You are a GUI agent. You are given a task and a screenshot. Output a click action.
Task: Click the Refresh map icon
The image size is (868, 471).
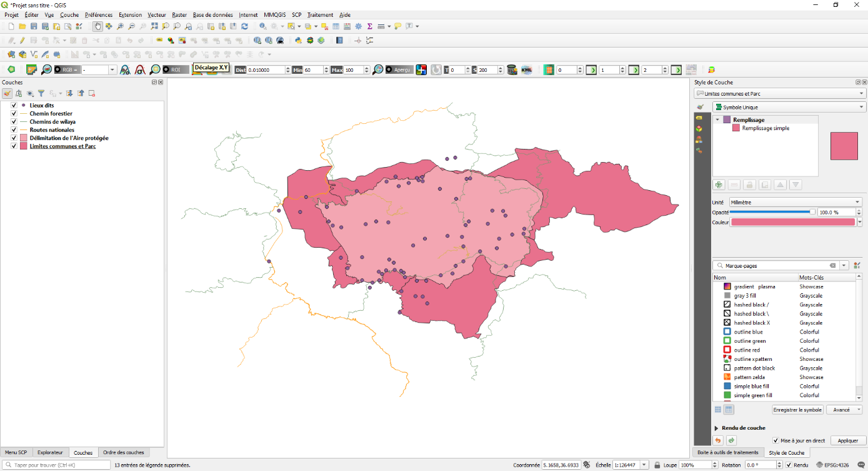[244, 26]
